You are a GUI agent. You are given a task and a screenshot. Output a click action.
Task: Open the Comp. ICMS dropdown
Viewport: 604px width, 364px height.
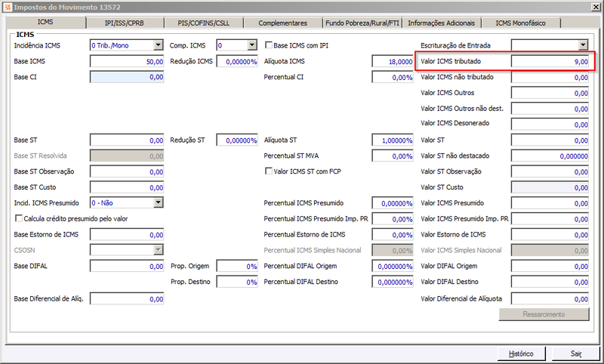252,45
